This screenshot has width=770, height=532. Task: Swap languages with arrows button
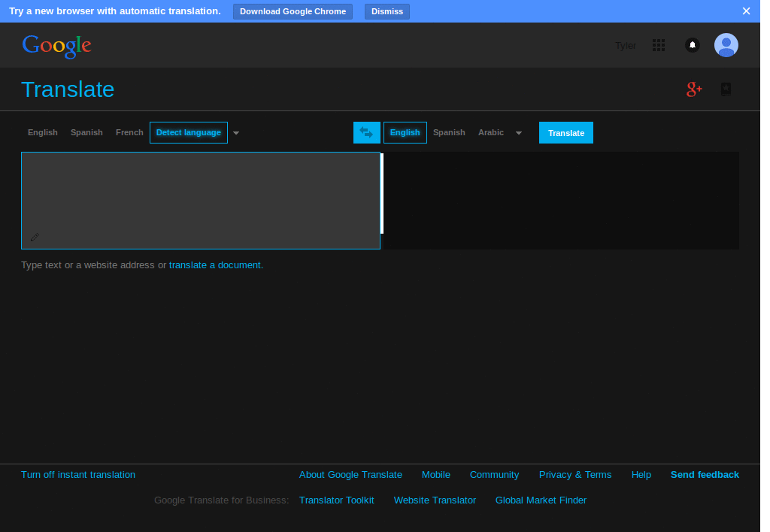pos(367,132)
